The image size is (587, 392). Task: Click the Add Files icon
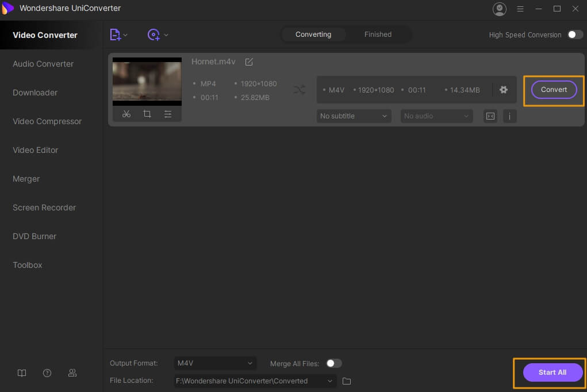click(116, 35)
